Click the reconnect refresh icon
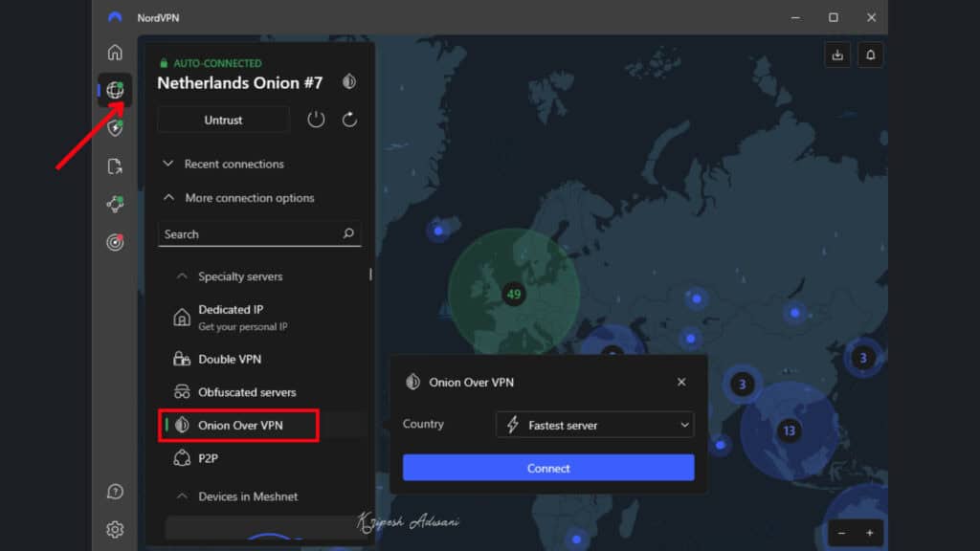 349,119
